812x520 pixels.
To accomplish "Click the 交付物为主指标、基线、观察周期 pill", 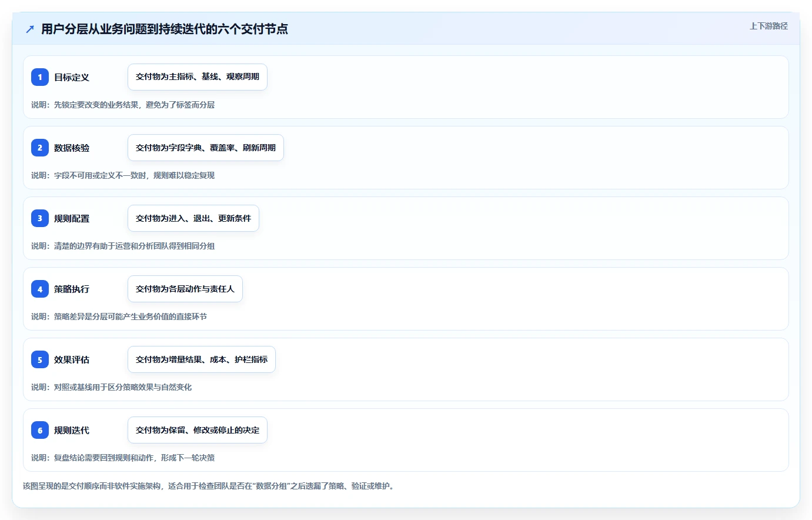I will [x=198, y=77].
